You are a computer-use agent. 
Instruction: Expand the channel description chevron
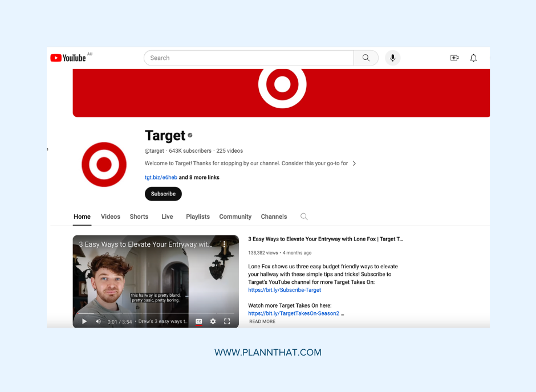click(x=354, y=163)
